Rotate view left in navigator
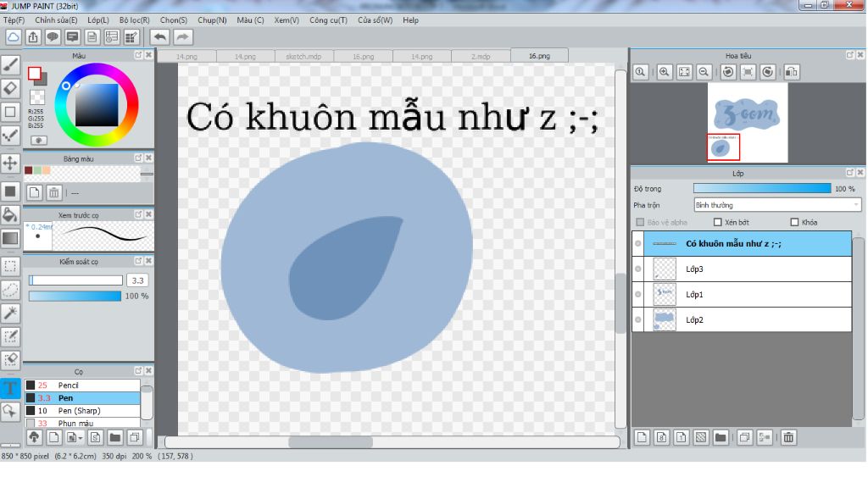The image size is (868, 488). [x=728, y=72]
